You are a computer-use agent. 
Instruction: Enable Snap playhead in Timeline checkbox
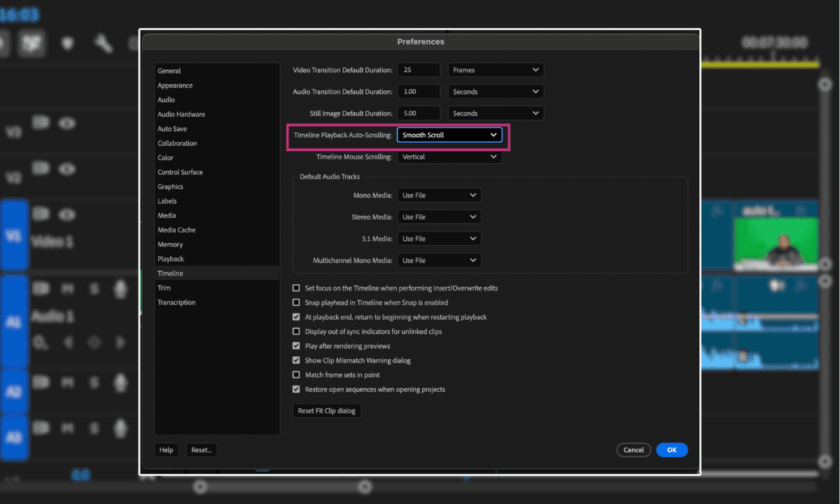pyautogui.click(x=296, y=302)
